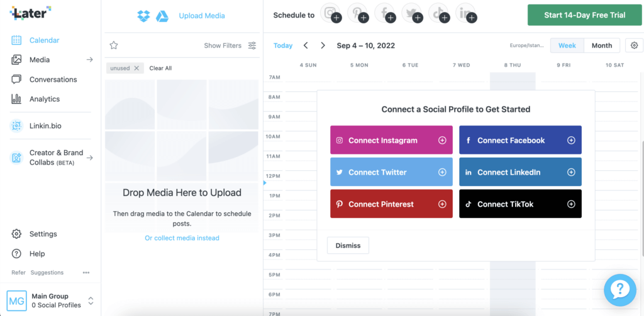Switch to Week view
644x316 pixels.
coord(567,46)
